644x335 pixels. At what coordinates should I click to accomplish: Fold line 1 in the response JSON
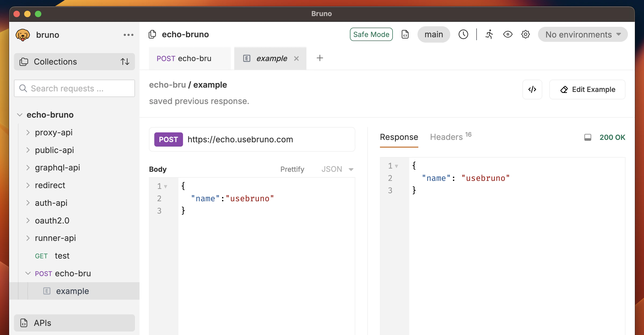(x=396, y=166)
